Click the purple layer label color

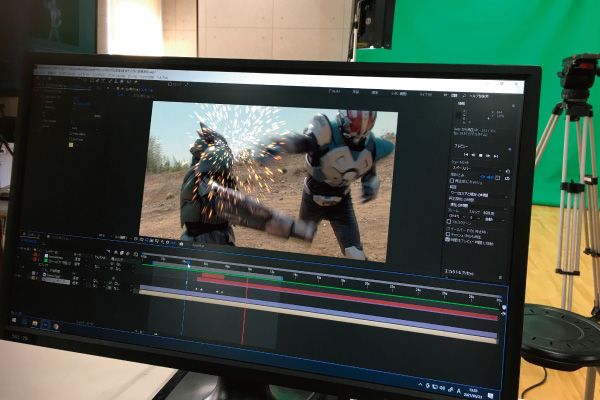coord(33,273)
